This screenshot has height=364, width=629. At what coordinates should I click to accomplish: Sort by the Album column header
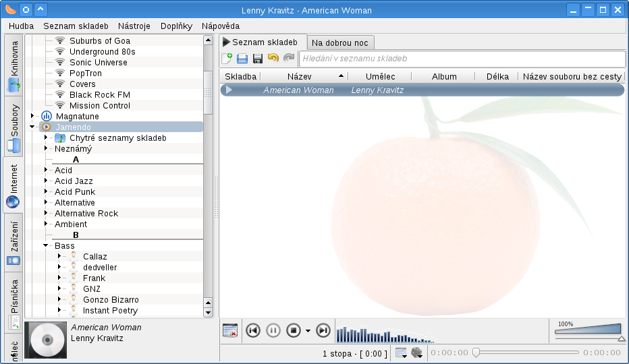click(x=443, y=77)
